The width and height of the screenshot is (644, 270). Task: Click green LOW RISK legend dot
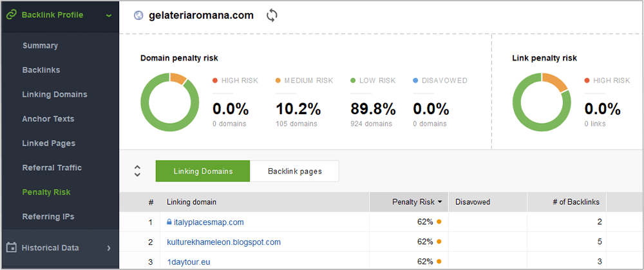point(353,81)
